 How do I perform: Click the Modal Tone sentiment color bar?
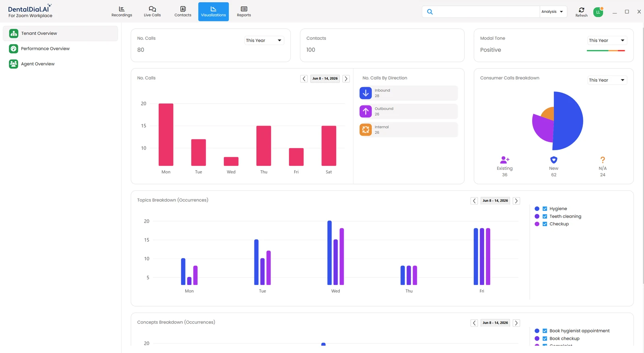click(x=606, y=50)
